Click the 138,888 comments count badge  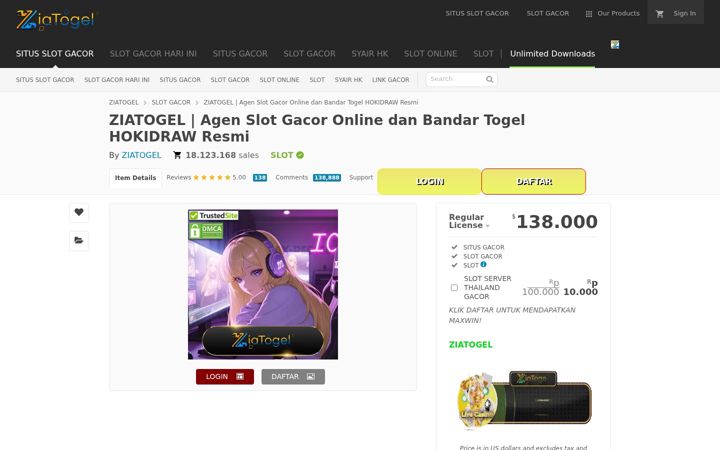pos(327,178)
